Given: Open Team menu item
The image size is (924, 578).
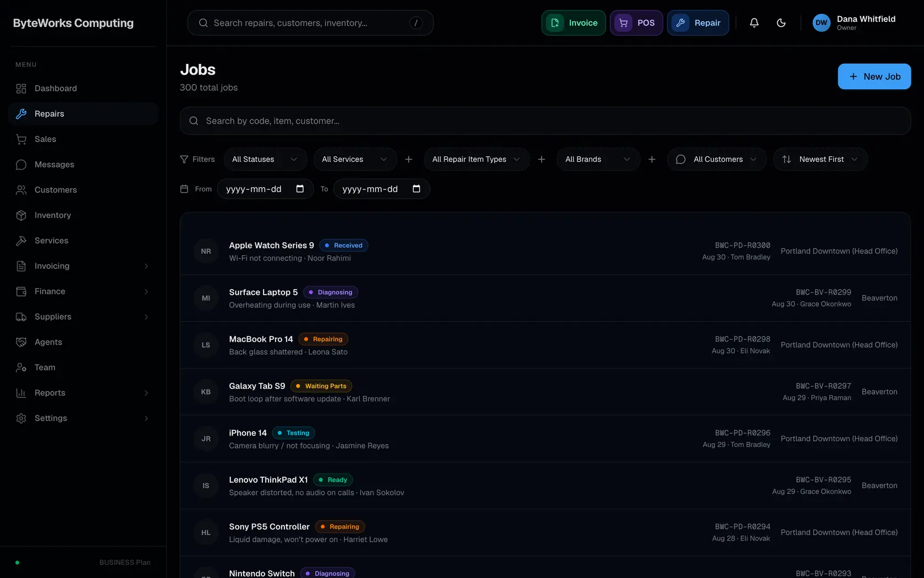Looking at the screenshot, I should (83, 367).
